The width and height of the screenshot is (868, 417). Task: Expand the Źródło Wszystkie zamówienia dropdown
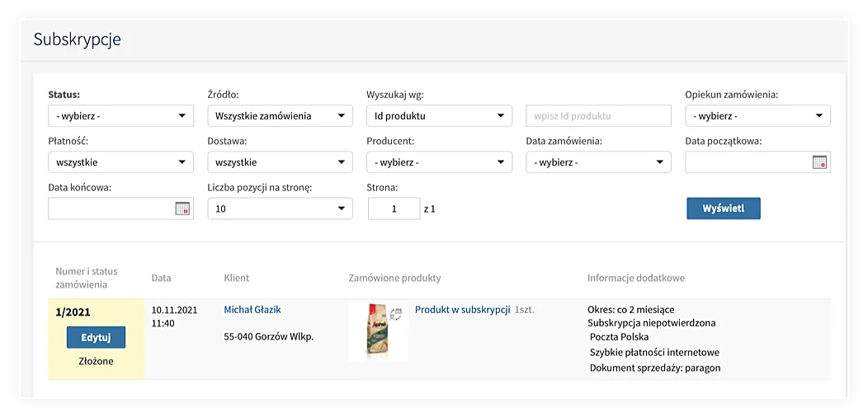(x=280, y=116)
